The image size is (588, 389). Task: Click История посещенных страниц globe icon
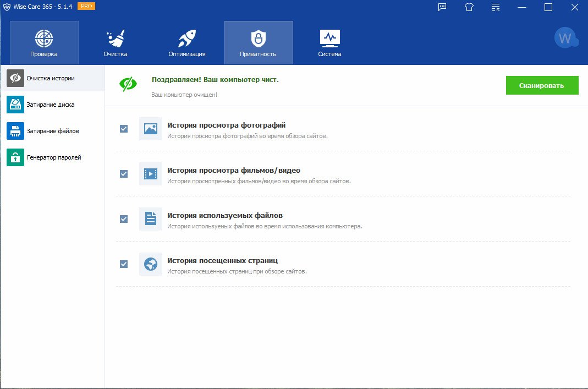[150, 264]
